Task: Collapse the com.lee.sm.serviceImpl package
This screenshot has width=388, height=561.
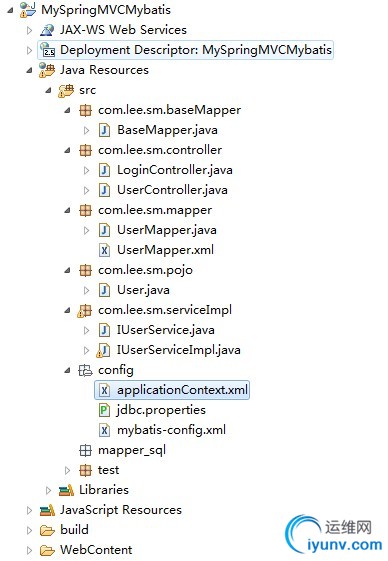Action: (x=67, y=311)
